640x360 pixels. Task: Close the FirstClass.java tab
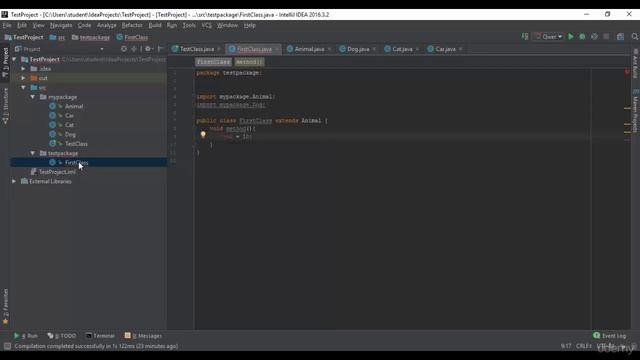pos(277,49)
